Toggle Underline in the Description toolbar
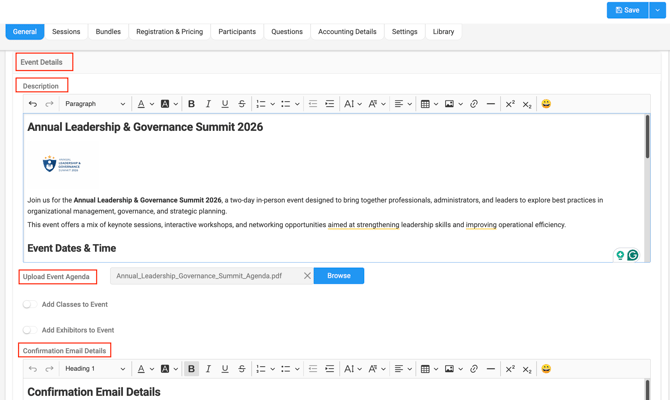This screenshot has height=400, width=670. [x=225, y=104]
